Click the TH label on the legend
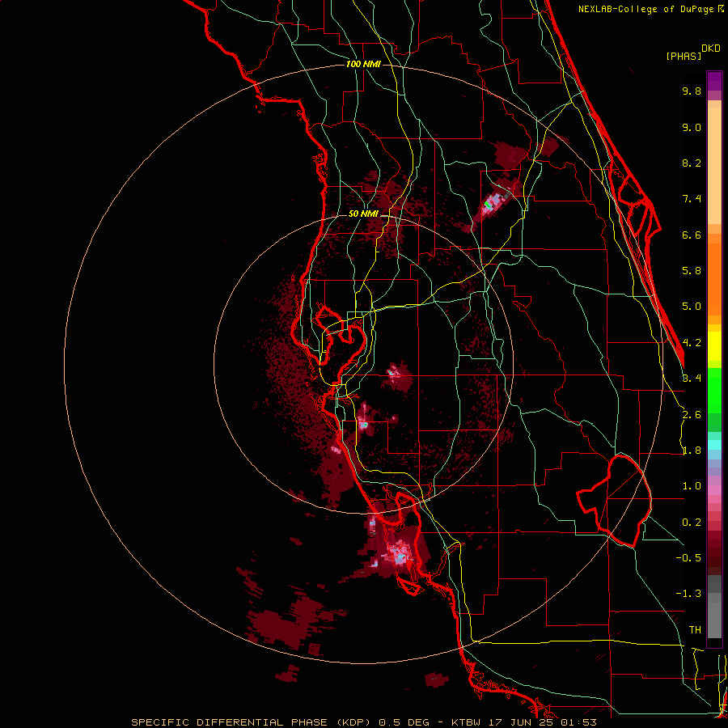 pos(695,630)
